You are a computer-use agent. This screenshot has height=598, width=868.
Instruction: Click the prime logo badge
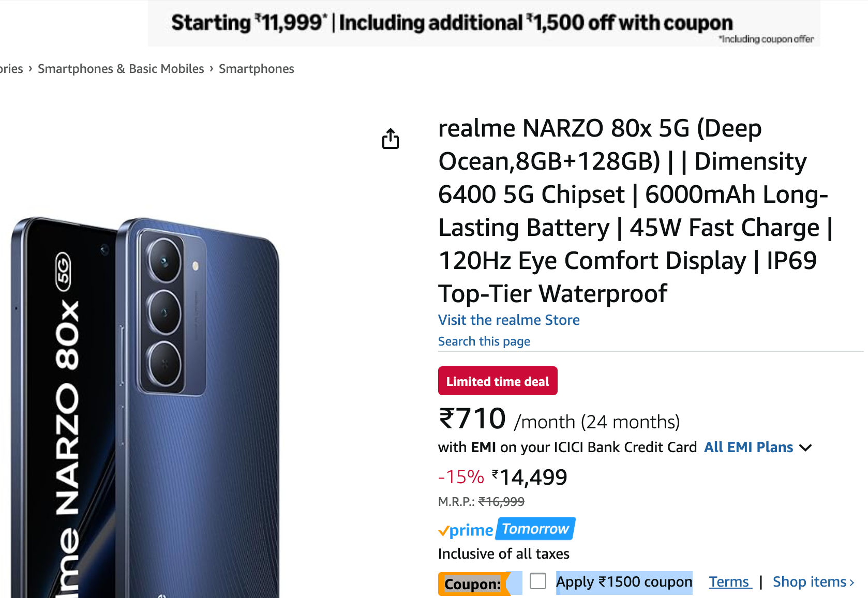tap(466, 530)
